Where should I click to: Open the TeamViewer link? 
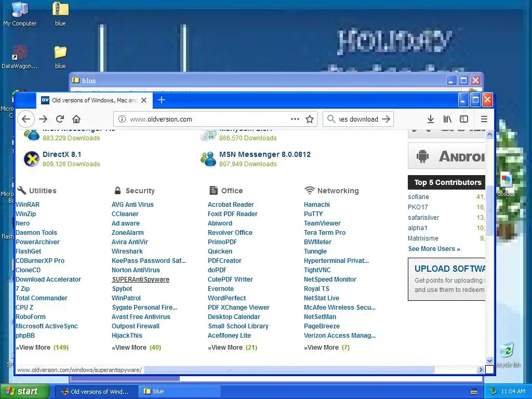[x=322, y=223]
